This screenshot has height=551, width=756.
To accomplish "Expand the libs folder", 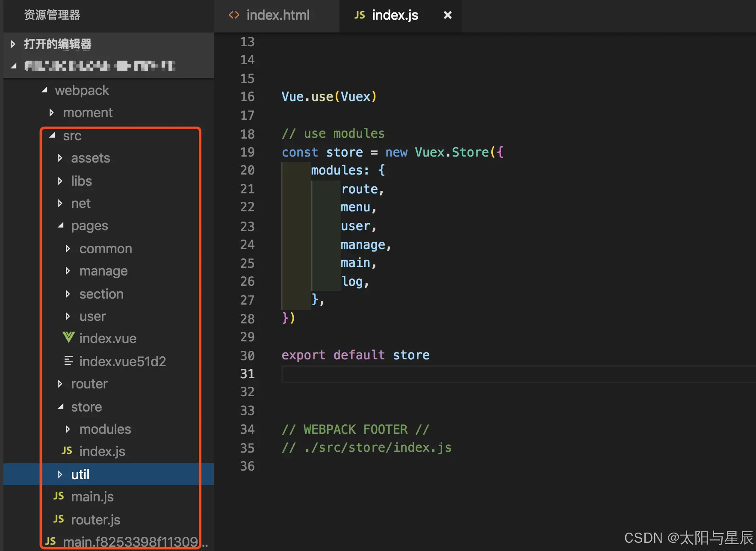I will pos(60,181).
